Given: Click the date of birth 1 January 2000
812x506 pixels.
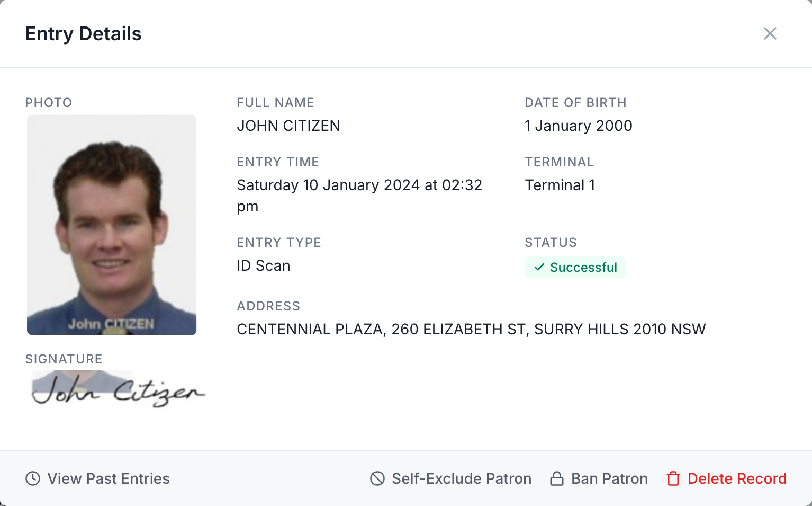Looking at the screenshot, I should coord(578,126).
